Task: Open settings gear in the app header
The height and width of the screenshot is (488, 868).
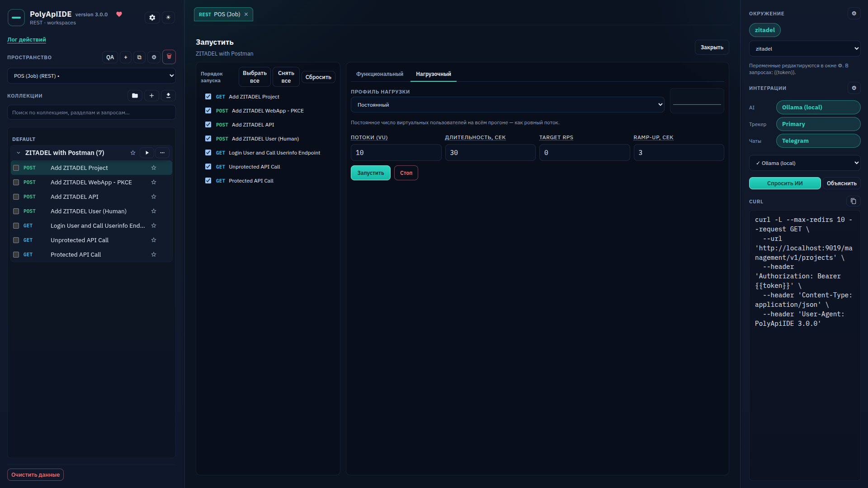Action: click(x=152, y=18)
